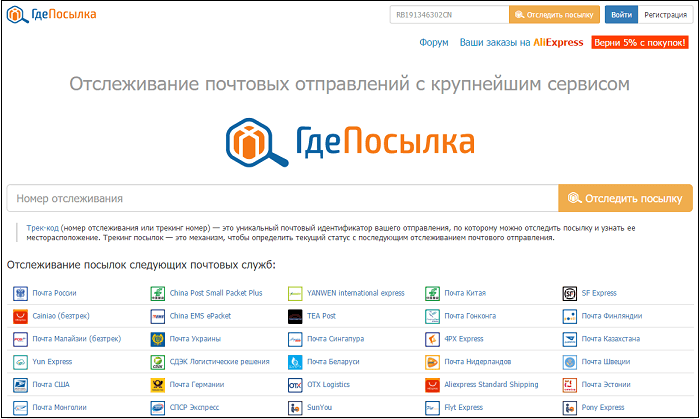This screenshot has width=700, height=419.
Task: Click the СДЭК icon
Action: (158, 362)
